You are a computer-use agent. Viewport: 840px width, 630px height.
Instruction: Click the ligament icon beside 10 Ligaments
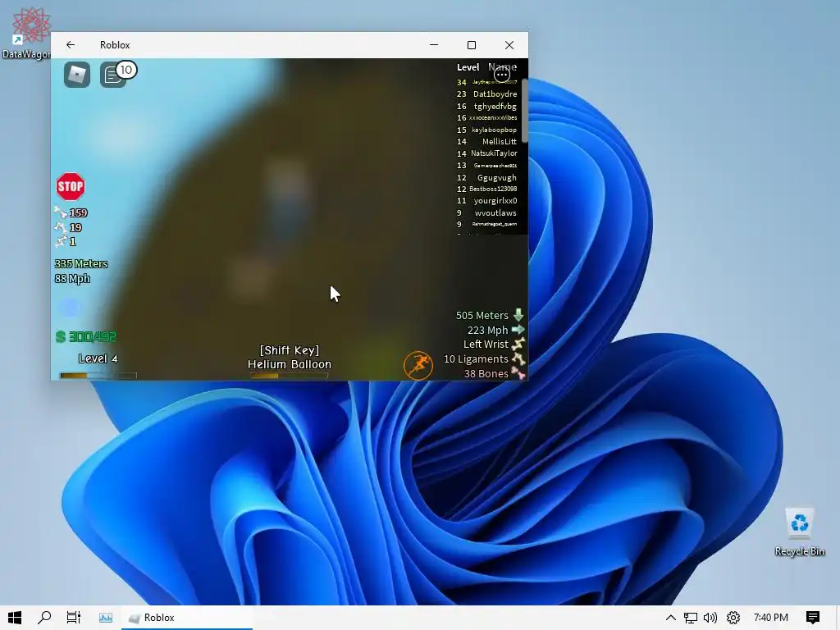518,358
